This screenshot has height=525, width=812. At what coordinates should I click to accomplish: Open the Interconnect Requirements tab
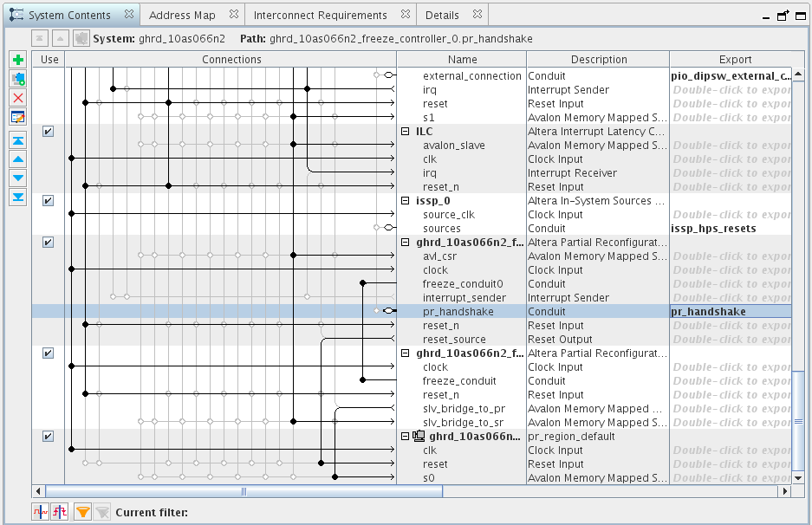click(x=320, y=15)
